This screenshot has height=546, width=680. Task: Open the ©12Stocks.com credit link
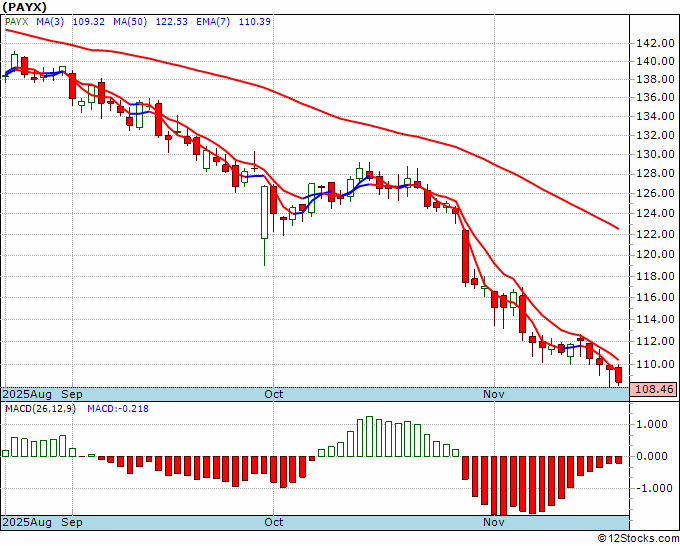tap(638, 539)
